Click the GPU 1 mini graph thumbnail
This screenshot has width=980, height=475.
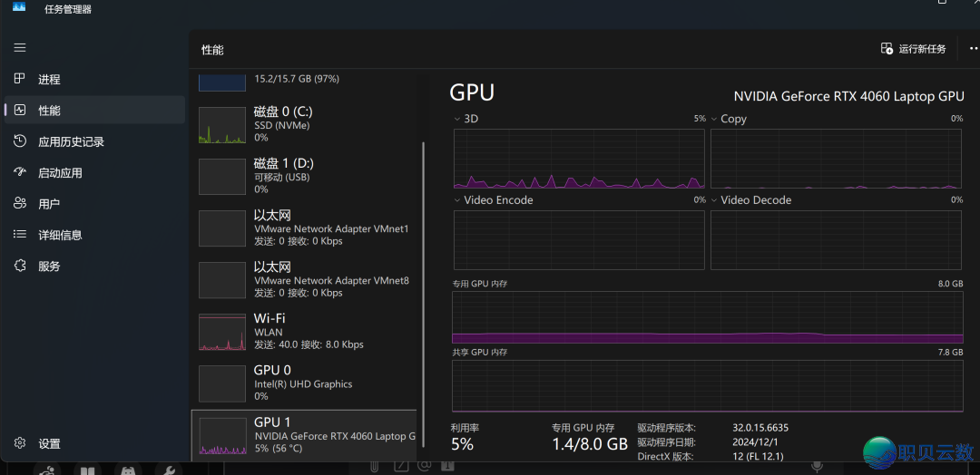tap(222, 436)
